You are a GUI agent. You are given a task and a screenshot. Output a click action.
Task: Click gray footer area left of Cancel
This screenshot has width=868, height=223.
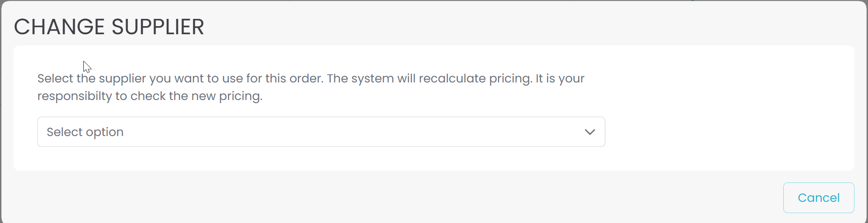(406, 198)
